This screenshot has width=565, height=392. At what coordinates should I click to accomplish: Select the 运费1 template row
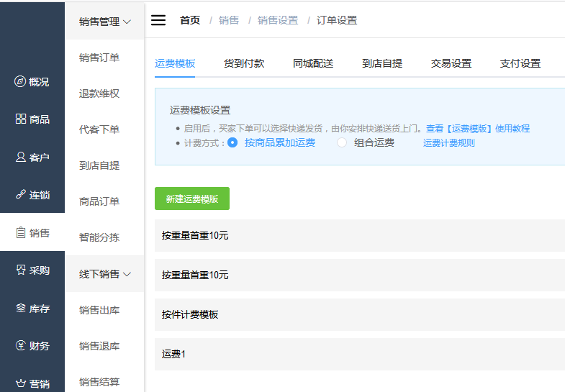coord(360,354)
